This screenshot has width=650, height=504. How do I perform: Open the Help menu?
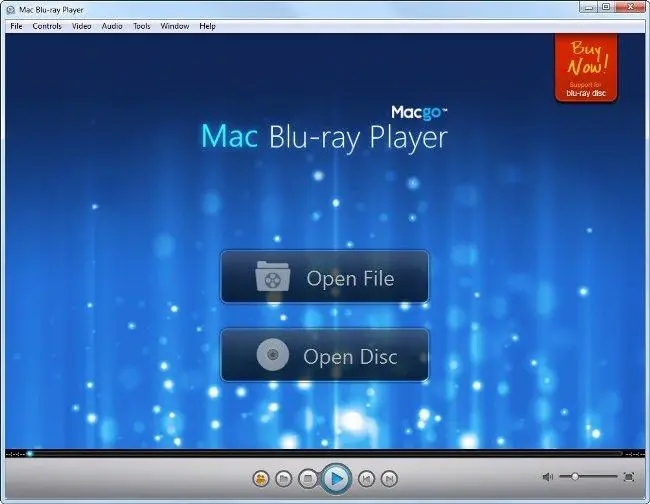click(x=207, y=26)
